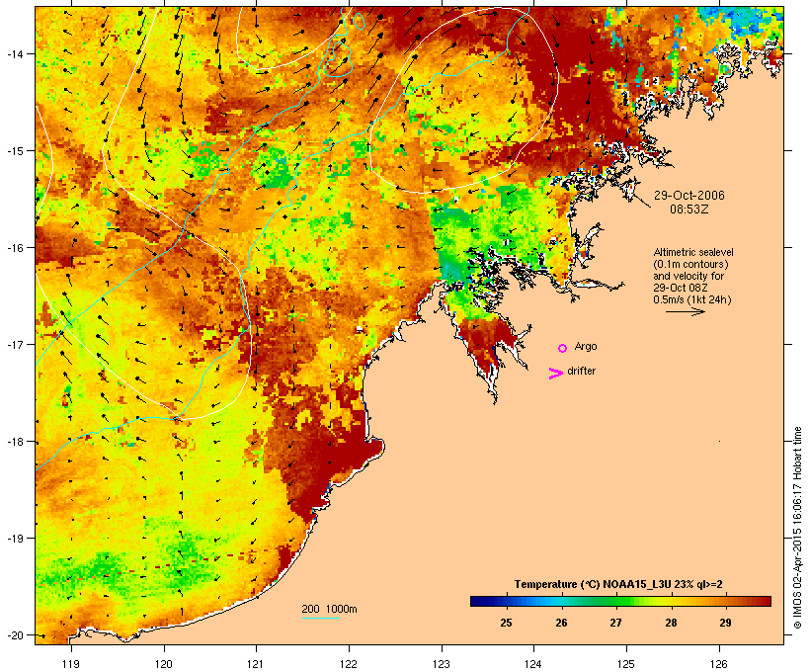
Task: Click latitude axis label -16
Action: pyautogui.click(x=14, y=248)
